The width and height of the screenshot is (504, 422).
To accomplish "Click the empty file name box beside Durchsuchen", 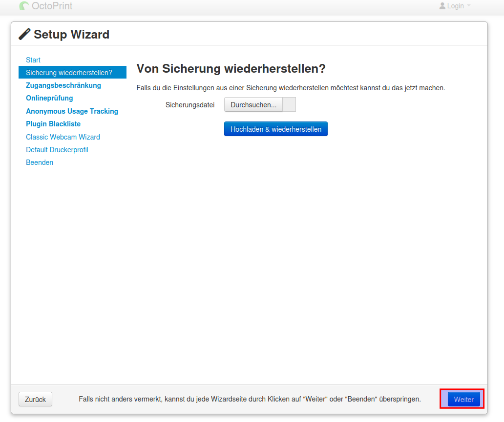I will [290, 105].
